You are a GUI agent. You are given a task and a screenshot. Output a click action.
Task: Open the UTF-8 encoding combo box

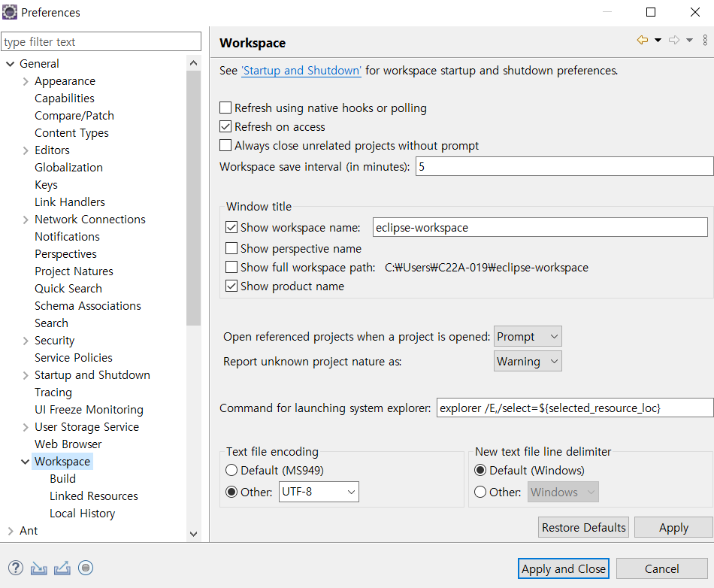click(319, 492)
